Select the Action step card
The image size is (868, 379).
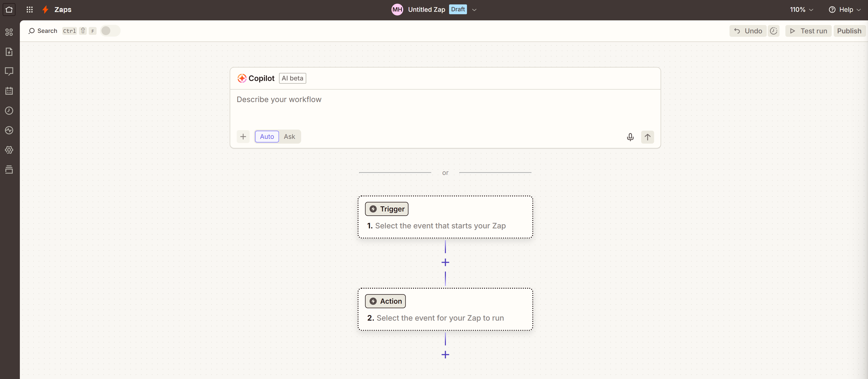[445, 309]
